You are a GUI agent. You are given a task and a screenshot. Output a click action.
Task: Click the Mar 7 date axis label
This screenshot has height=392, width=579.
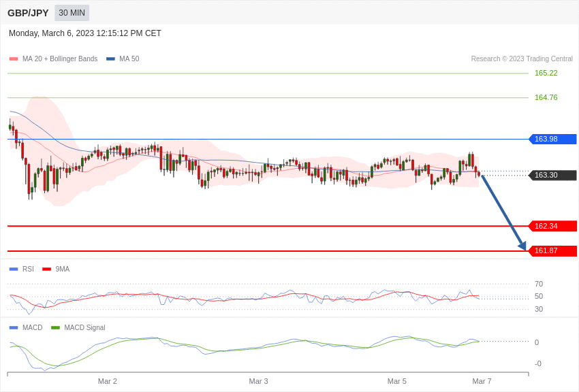coord(482,381)
